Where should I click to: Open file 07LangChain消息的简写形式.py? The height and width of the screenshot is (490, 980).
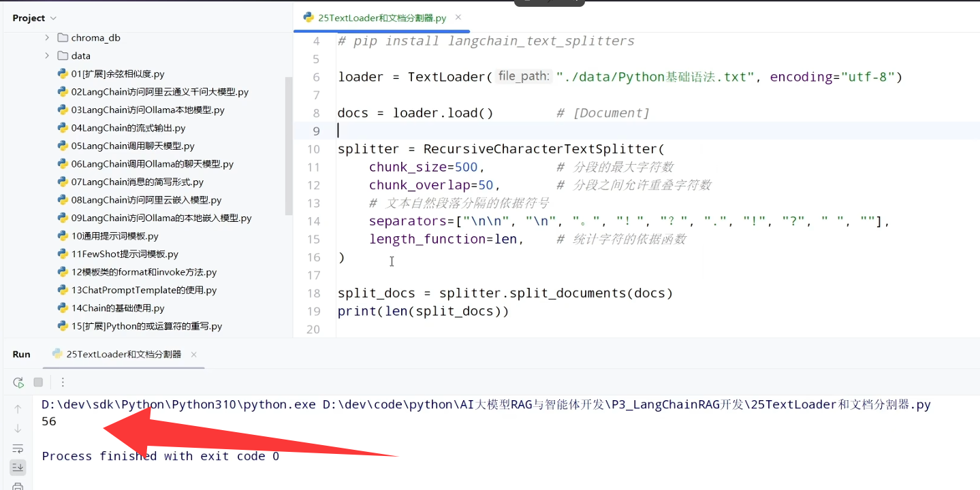click(x=131, y=182)
